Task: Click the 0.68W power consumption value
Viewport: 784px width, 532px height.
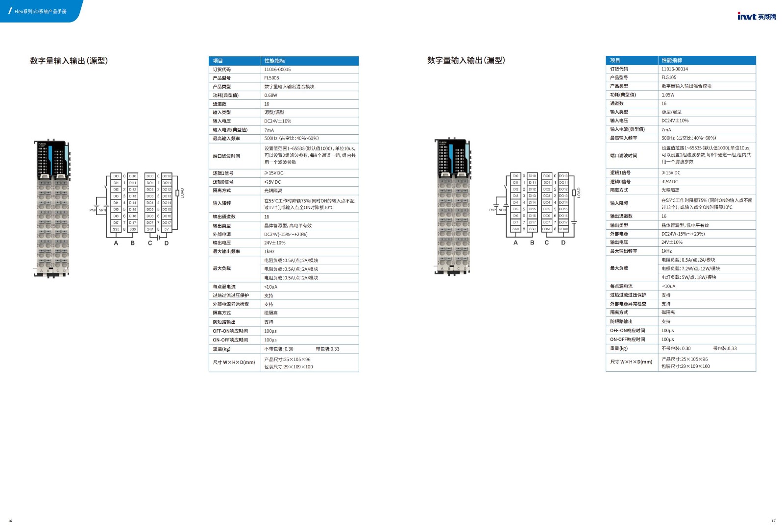Action: pyautogui.click(x=270, y=96)
